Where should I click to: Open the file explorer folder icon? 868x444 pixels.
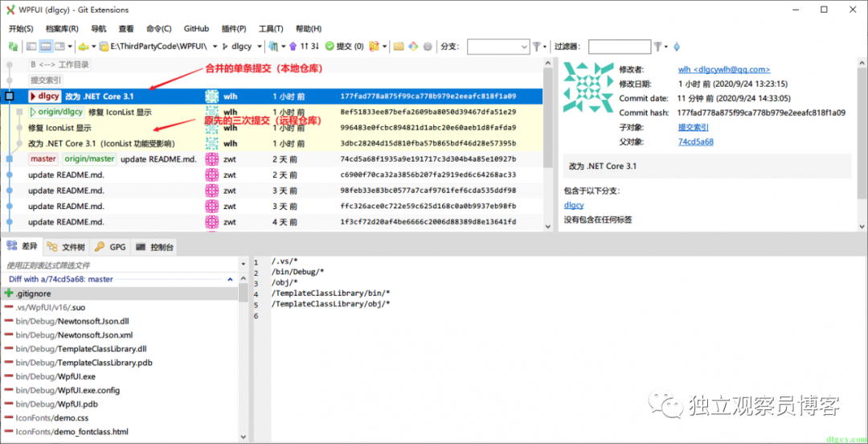(x=399, y=47)
